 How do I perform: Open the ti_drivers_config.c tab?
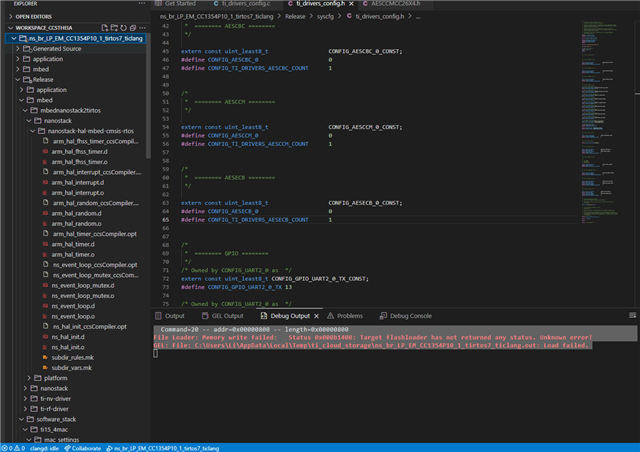point(246,4)
